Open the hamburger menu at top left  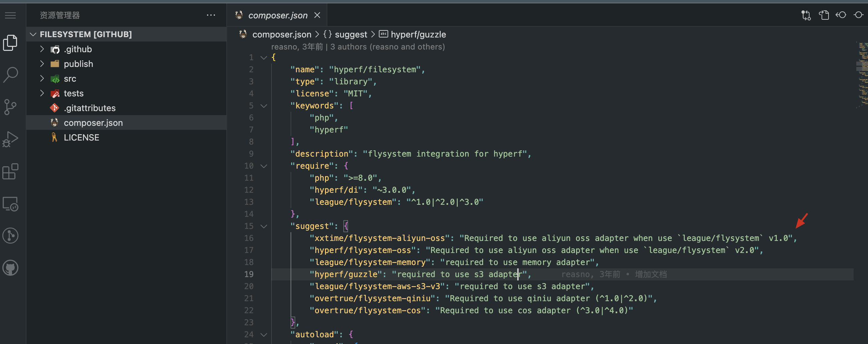tap(10, 15)
